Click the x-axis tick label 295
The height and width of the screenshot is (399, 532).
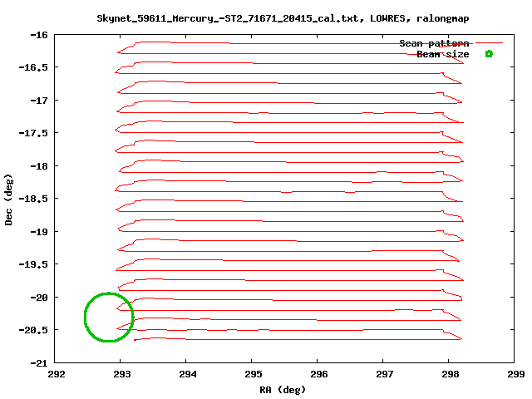pyautogui.click(x=254, y=374)
